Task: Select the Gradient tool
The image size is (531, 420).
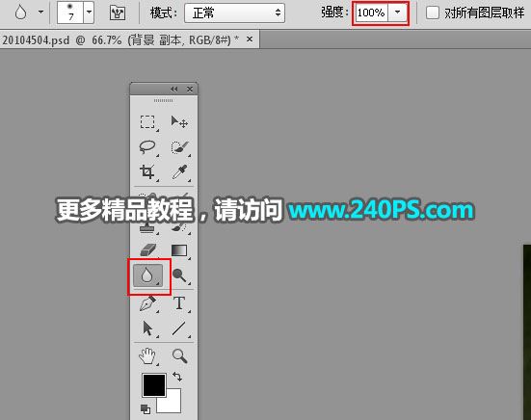Action: (179, 250)
